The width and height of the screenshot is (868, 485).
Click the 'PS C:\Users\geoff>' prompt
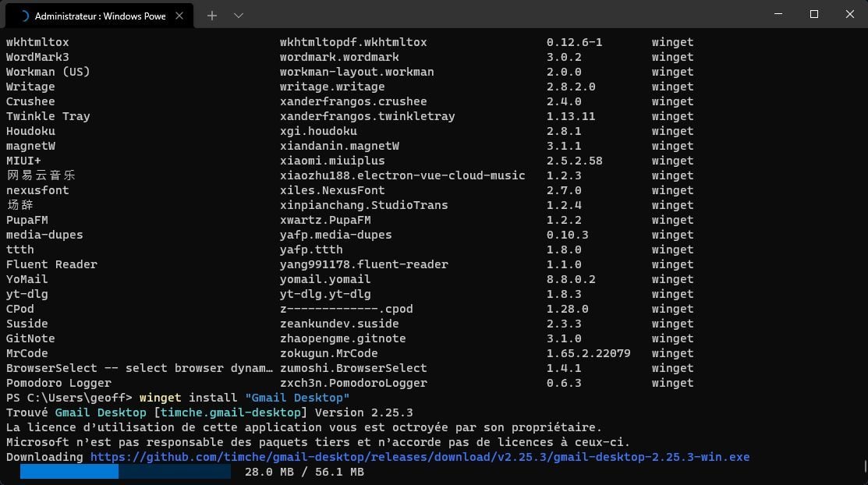69,398
